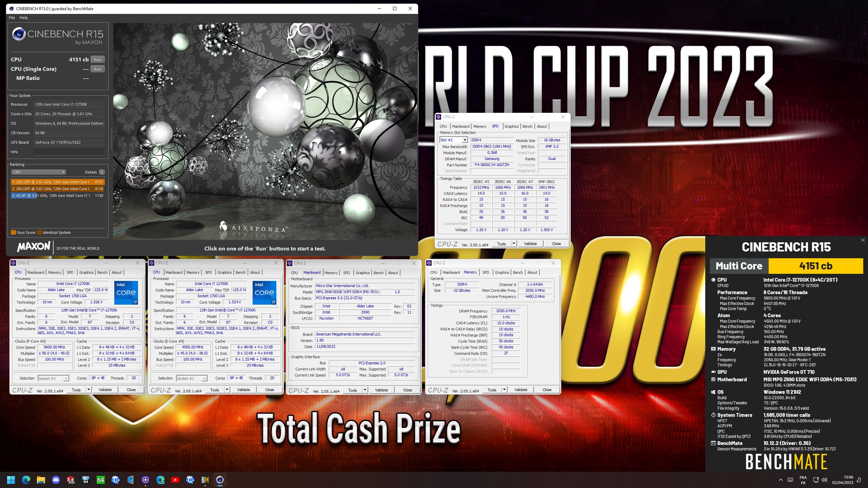Click the Intel Core i7 badge in the E-Core CPU-Z window

tap(264, 292)
